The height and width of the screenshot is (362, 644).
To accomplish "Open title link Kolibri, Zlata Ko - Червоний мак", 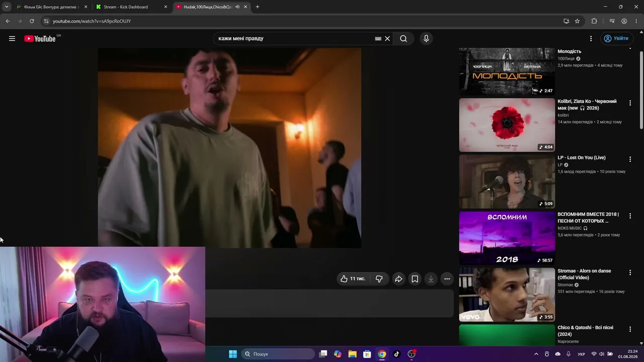I will click(587, 105).
